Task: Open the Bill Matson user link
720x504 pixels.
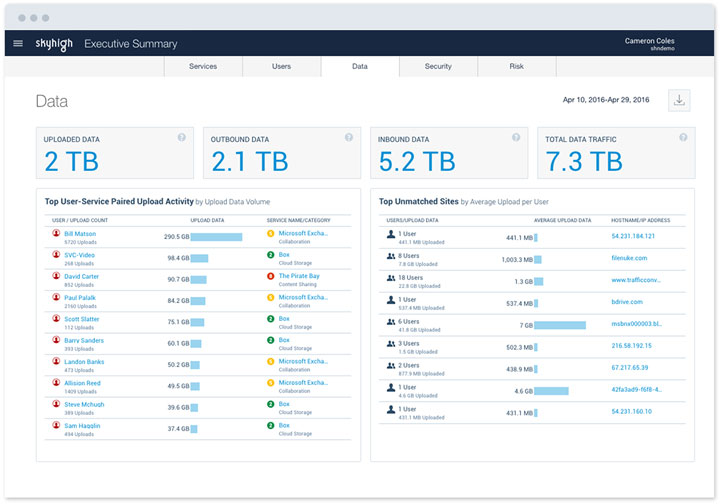Action: [80, 234]
